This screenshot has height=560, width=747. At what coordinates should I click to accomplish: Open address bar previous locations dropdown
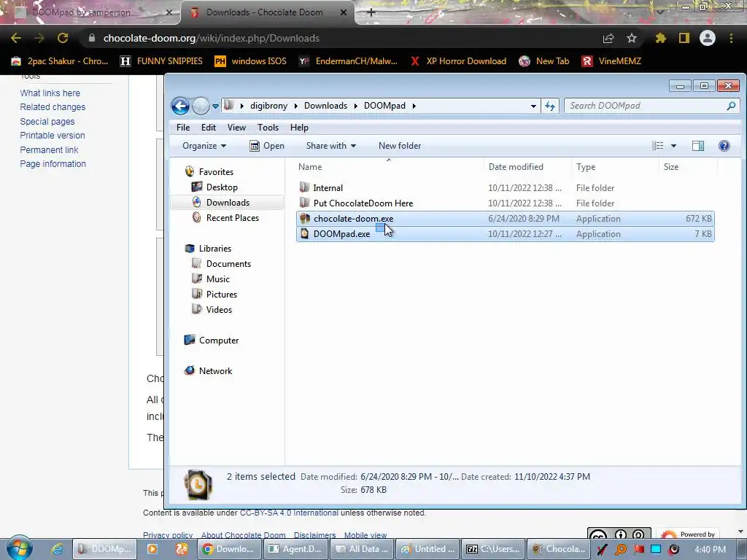533,106
